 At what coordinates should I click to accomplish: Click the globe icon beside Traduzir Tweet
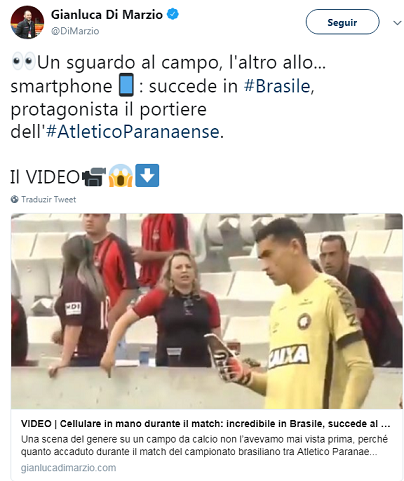[15, 199]
